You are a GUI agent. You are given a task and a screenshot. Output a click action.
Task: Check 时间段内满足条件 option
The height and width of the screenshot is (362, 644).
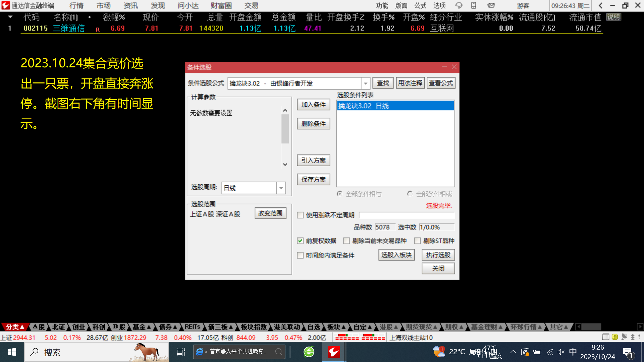click(x=300, y=255)
